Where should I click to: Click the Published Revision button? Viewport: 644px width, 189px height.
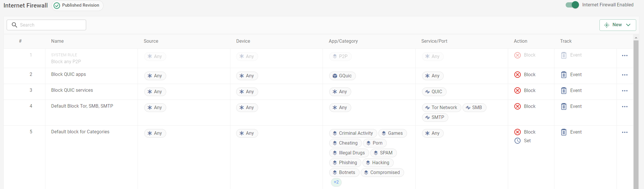pos(77,5)
